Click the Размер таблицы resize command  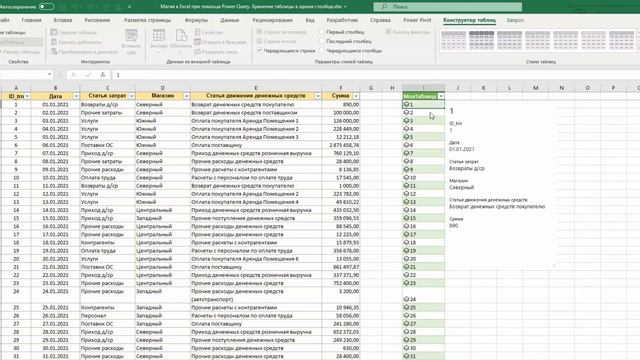click(x=20, y=52)
